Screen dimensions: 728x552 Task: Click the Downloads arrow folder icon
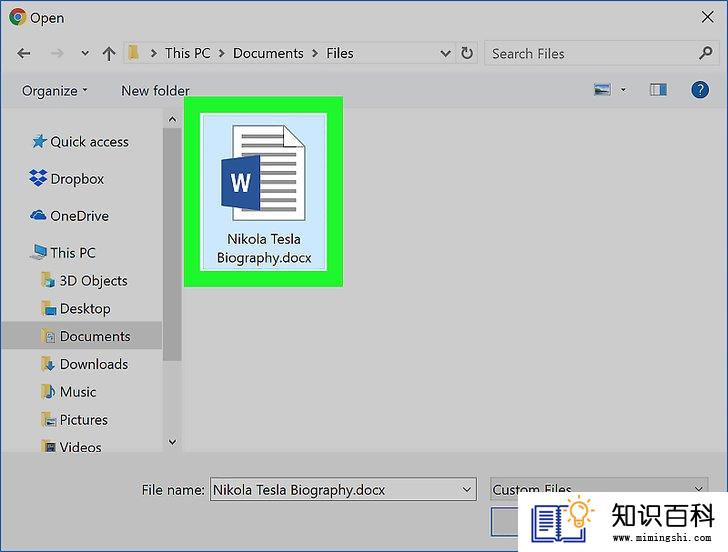point(48,364)
